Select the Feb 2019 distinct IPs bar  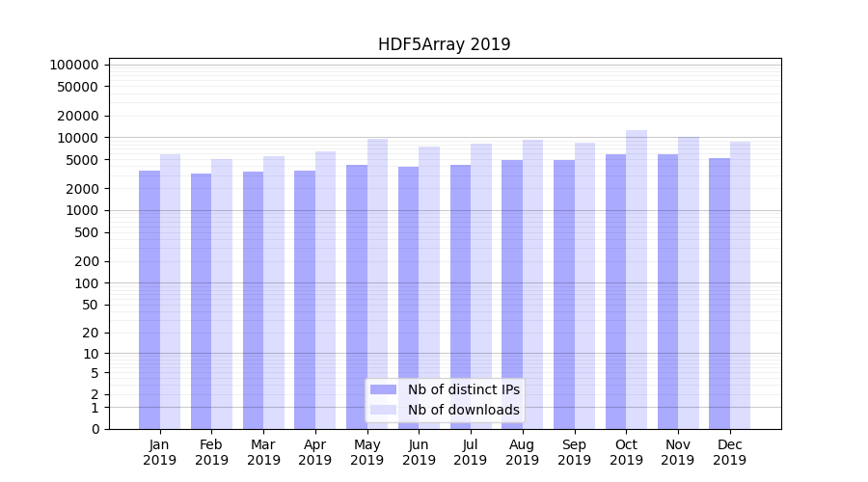[201, 301]
